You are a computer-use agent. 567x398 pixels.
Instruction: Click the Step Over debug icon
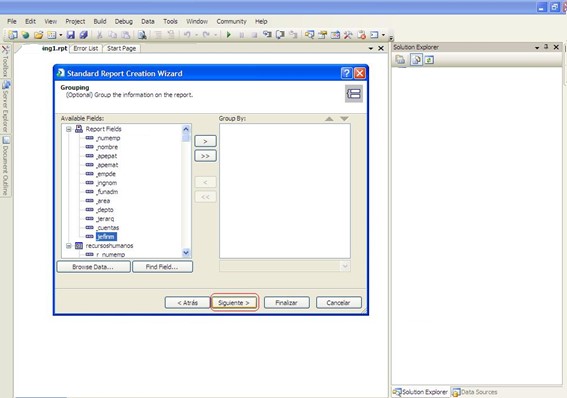click(x=280, y=35)
